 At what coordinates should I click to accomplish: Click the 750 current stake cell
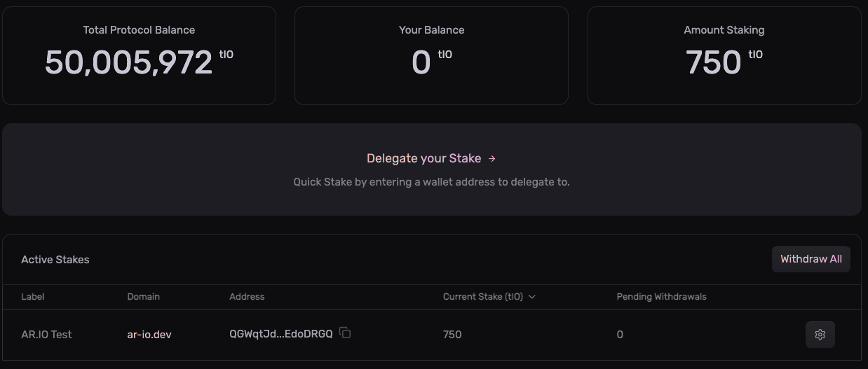[x=452, y=335]
